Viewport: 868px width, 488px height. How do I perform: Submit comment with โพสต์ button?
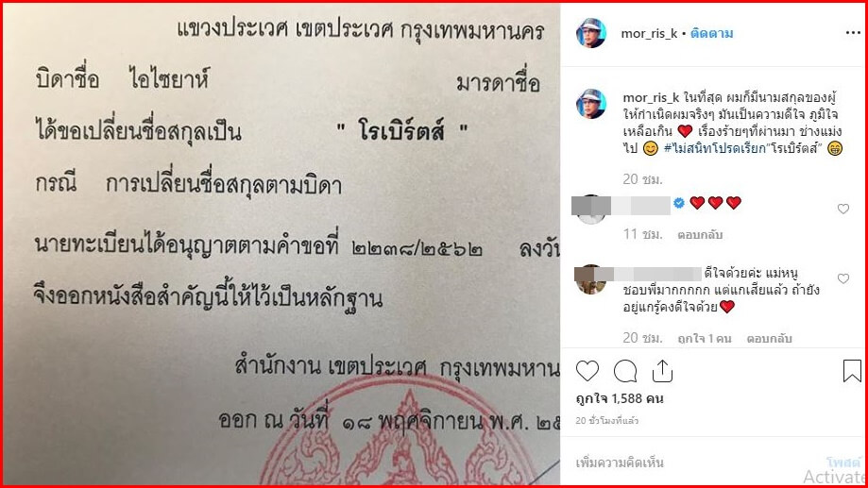[x=843, y=462]
